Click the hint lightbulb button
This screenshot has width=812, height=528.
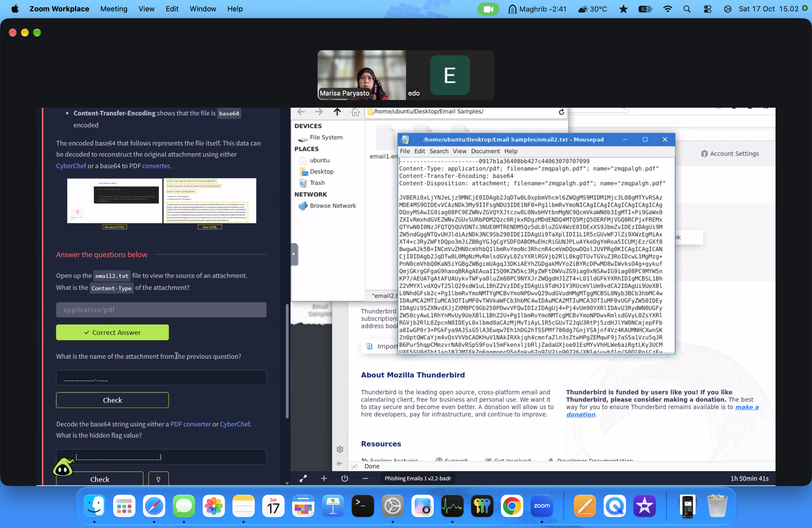pos(158,479)
